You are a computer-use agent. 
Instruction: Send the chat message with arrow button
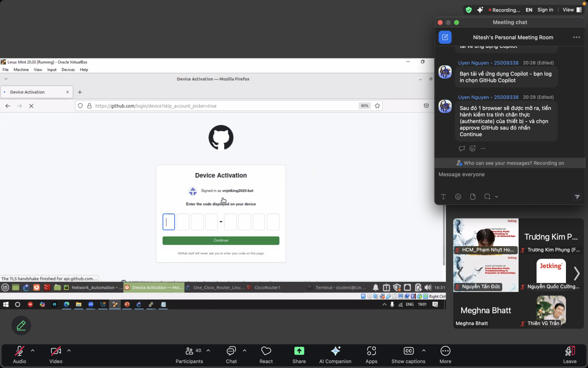tap(577, 197)
